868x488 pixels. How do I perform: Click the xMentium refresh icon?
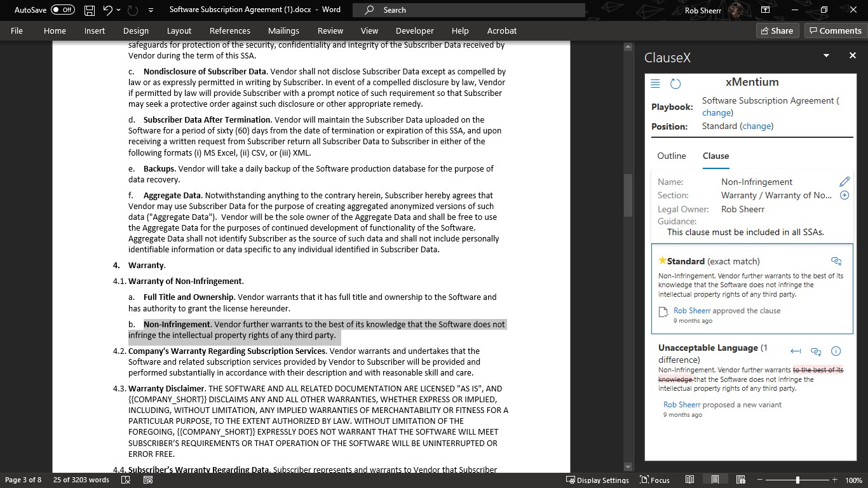[x=675, y=83]
